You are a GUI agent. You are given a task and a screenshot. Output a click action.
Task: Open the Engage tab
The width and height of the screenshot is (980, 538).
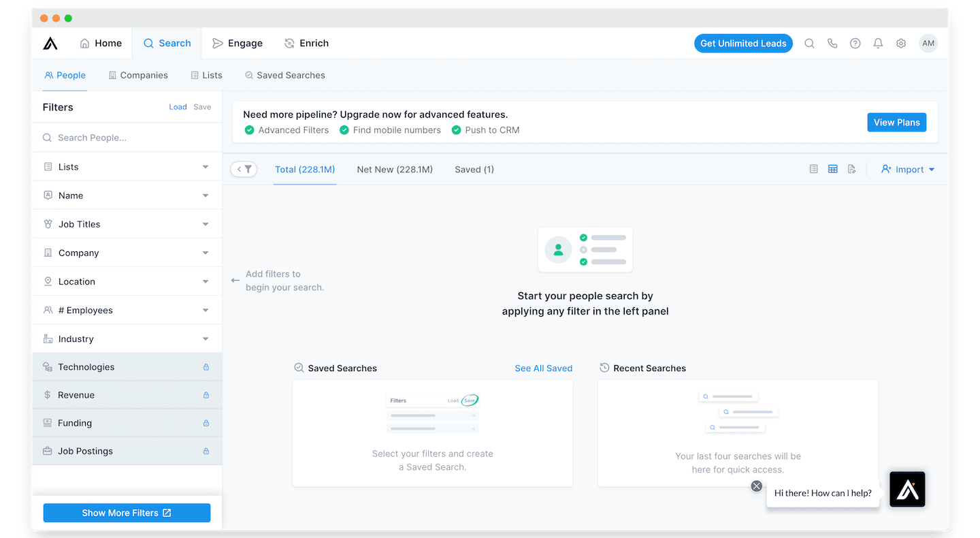(238, 43)
